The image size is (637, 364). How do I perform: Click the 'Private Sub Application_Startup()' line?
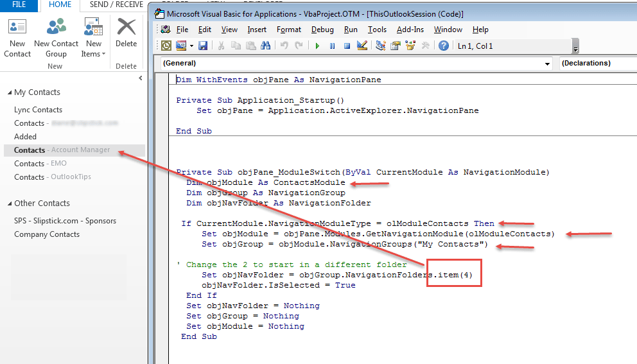[x=260, y=100]
